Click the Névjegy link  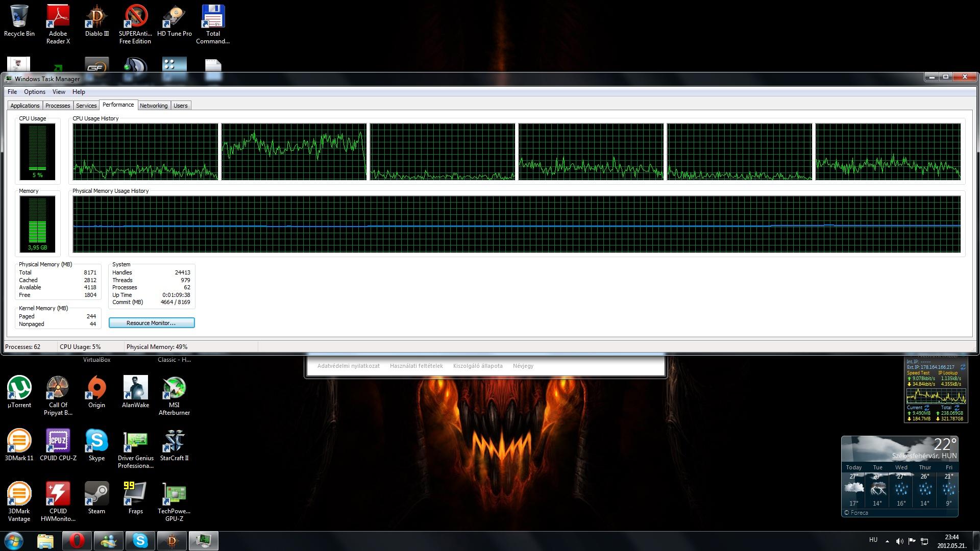coord(523,366)
